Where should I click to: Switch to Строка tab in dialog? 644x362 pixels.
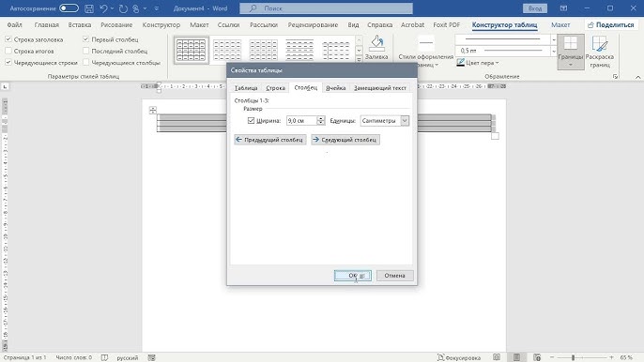click(x=275, y=88)
